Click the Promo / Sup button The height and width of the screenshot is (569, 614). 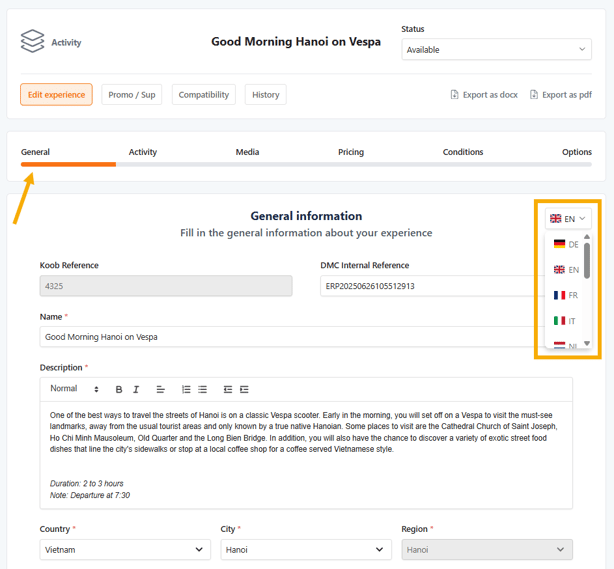(x=131, y=95)
